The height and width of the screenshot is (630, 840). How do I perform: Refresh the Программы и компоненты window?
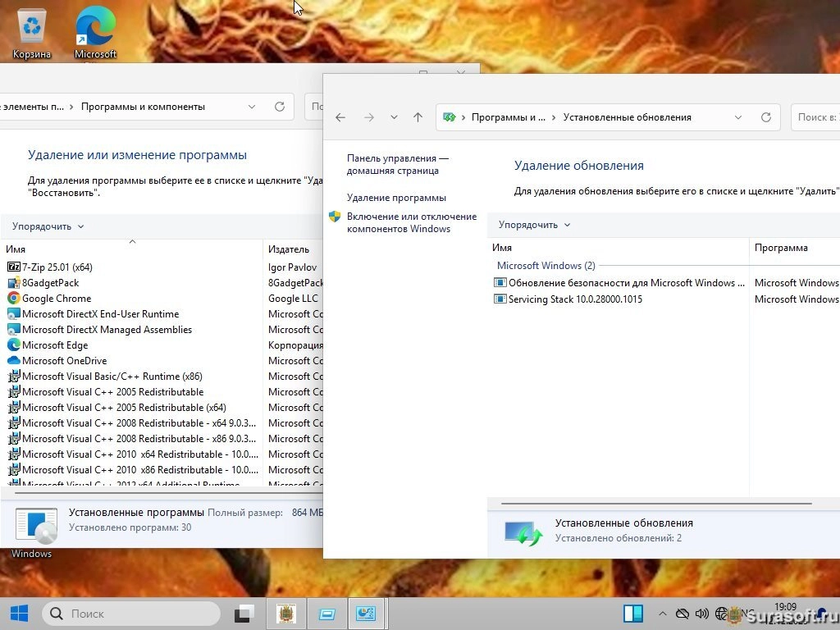tap(280, 107)
